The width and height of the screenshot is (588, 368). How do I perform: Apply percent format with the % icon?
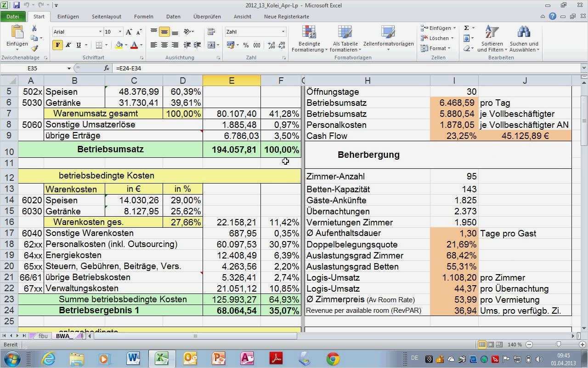pos(246,45)
